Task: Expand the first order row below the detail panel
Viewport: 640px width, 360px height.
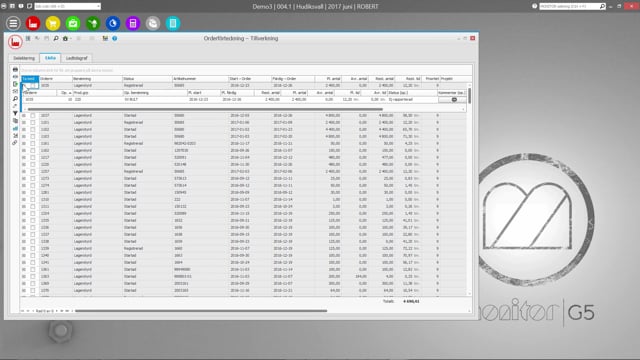Action: (x=24, y=116)
